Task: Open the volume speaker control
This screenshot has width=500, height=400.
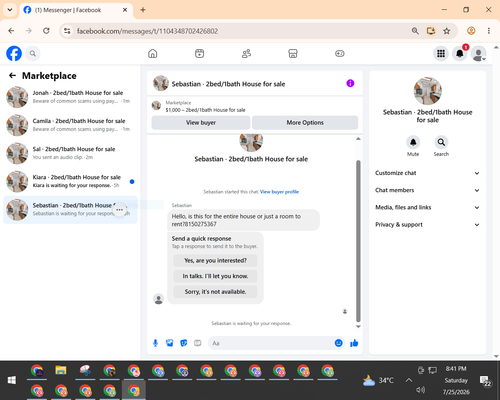Action: [421, 390]
